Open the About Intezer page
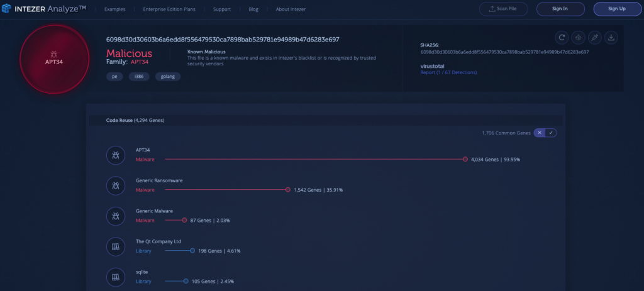This screenshot has width=644, height=291. click(291, 9)
